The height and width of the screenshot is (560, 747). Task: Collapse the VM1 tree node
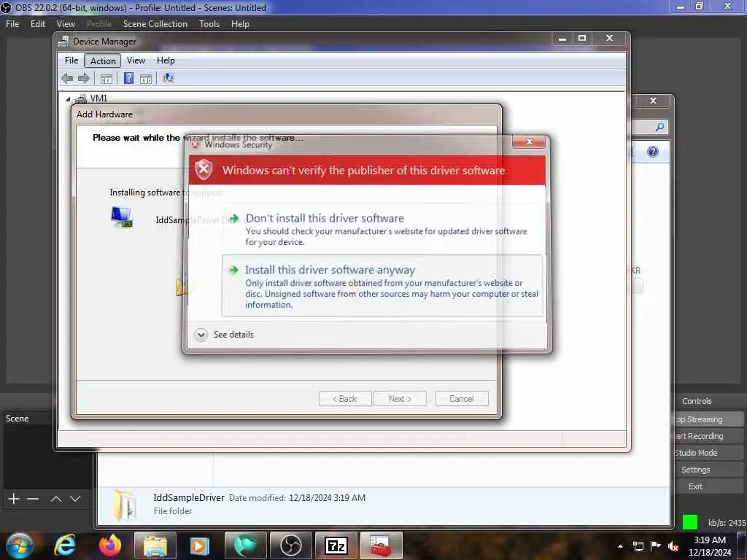[68, 99]
